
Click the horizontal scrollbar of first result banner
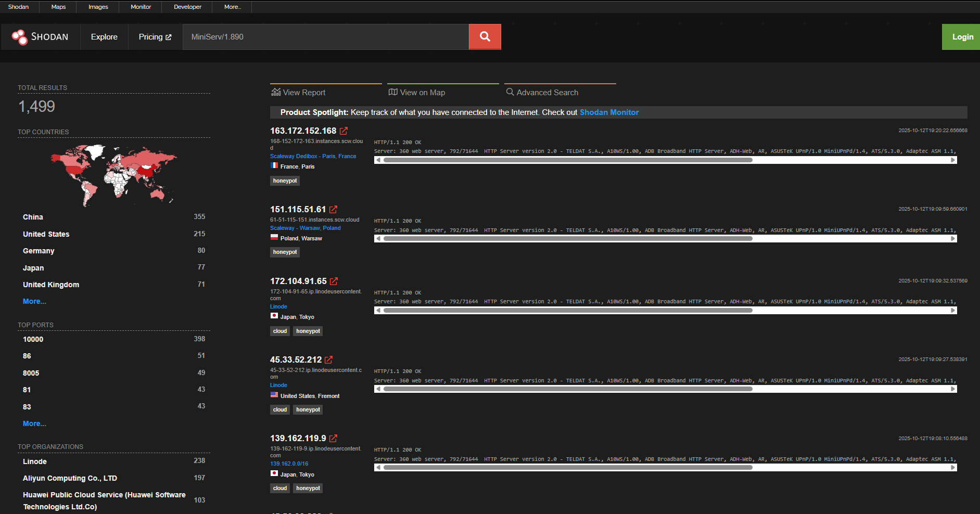click(567, 160)
